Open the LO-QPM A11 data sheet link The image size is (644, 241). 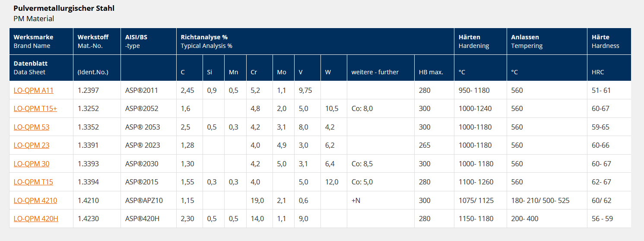[x=33, y=90]
